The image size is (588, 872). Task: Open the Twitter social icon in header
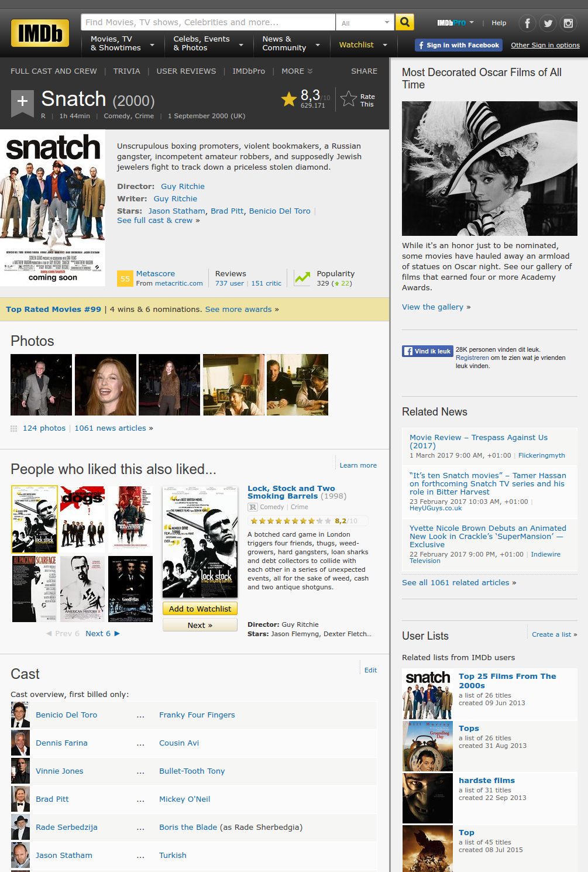(548, 23)
